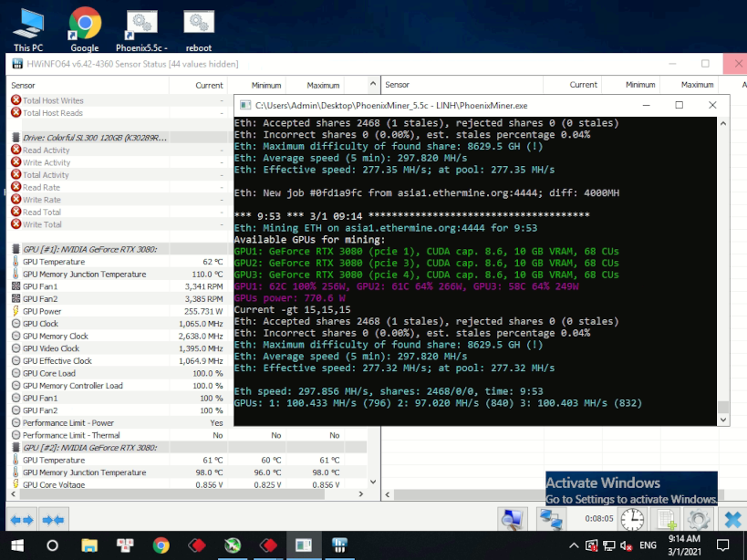The image size is (747, 560).
Task: Click muted volume tray icon
Action: 626,545
